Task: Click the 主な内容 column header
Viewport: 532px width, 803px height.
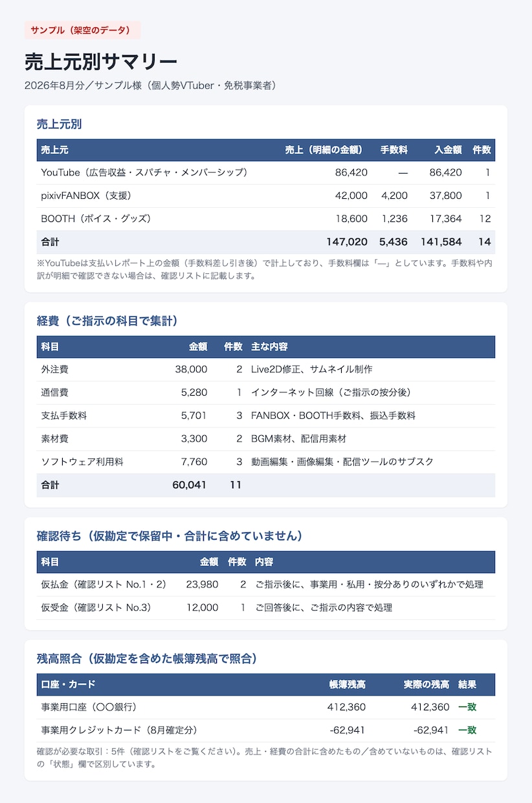Action: click(x=269, y=346)
